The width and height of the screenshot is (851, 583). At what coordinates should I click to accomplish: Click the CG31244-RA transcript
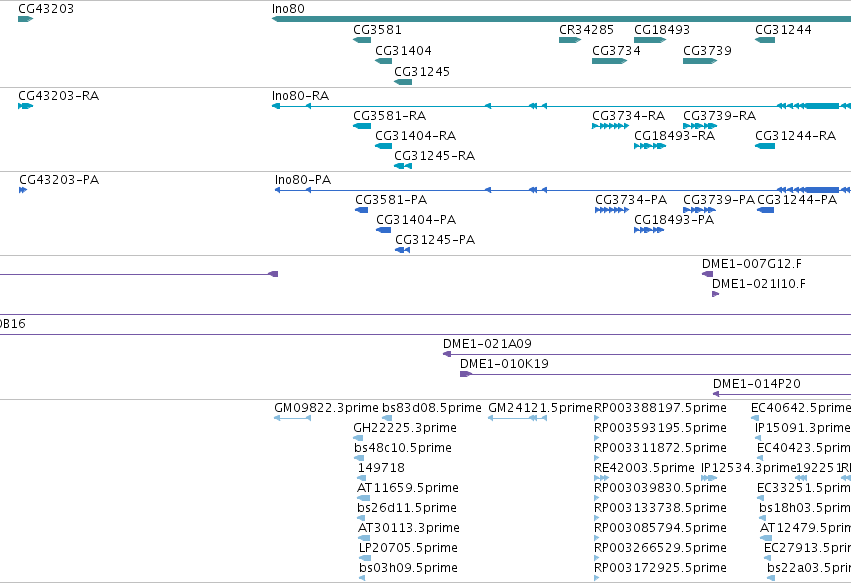click(x=765, y=146)
